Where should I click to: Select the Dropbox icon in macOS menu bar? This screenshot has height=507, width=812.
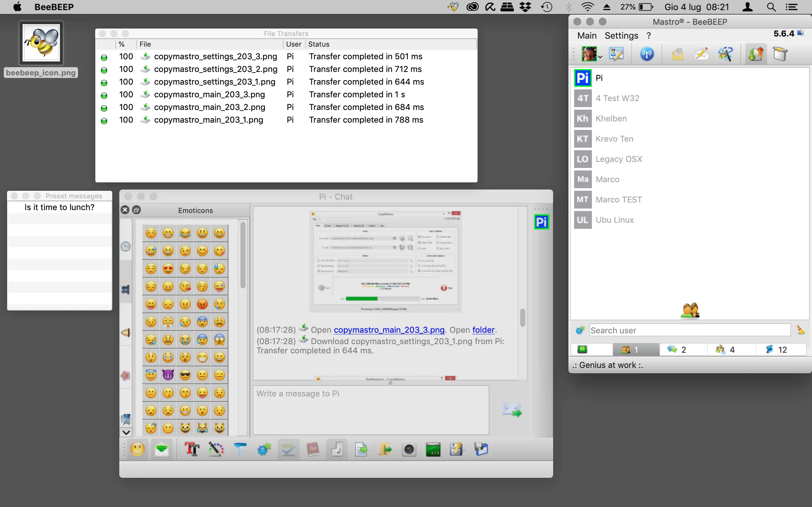(525, 6)
